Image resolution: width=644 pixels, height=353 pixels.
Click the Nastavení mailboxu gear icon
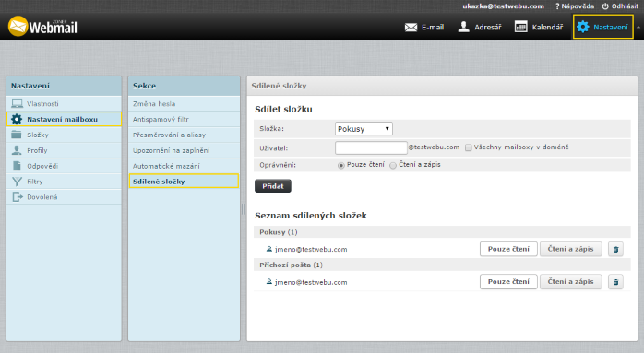pos(17,119)
